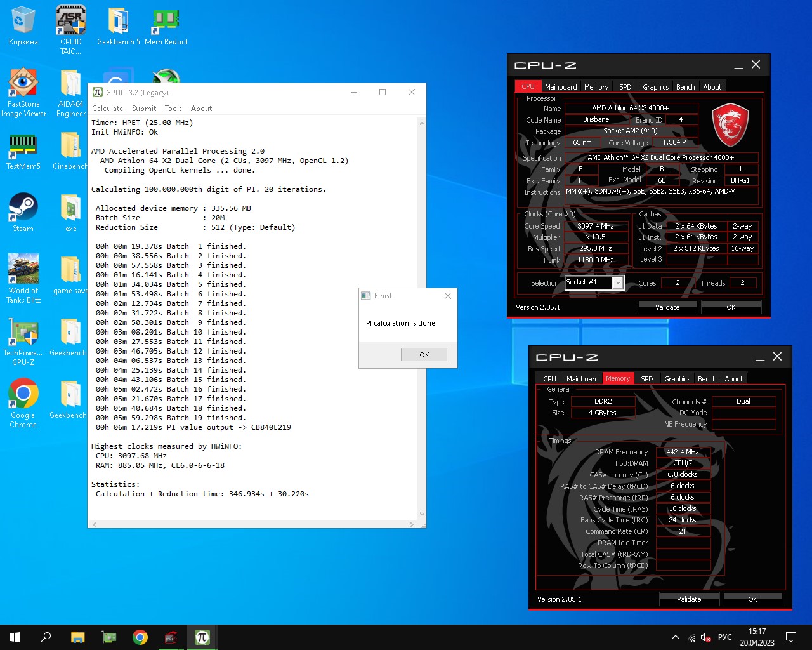Click the MSI dragon logo in CPU-Z
The width and height of the screenshot is (812, 650).
[x=730, y=125]
